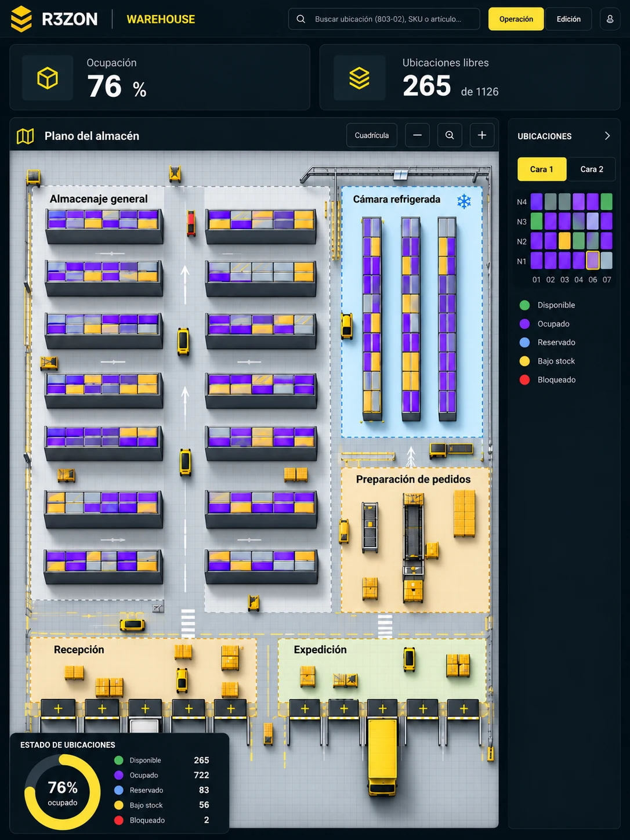Screen dimensions: 630x840
Task: Click the magnifier zoom-reset button on map toolbar
Action: coord(450,135)
